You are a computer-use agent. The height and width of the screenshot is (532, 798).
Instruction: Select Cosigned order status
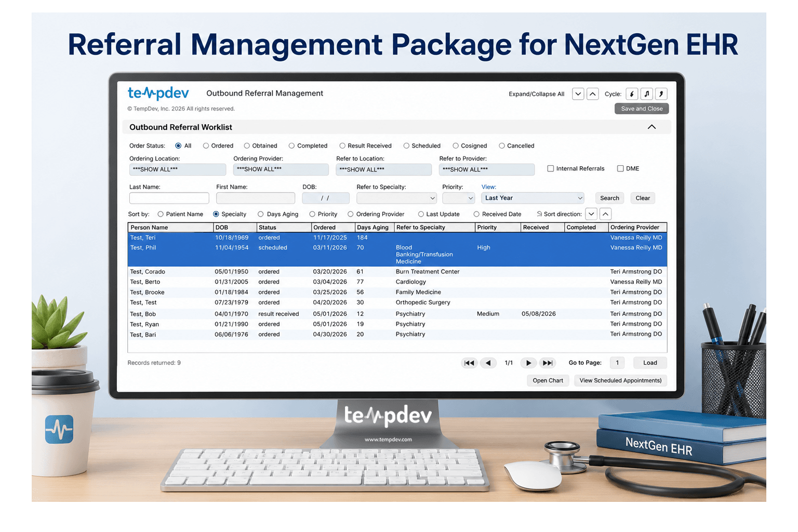click(455, 146)
